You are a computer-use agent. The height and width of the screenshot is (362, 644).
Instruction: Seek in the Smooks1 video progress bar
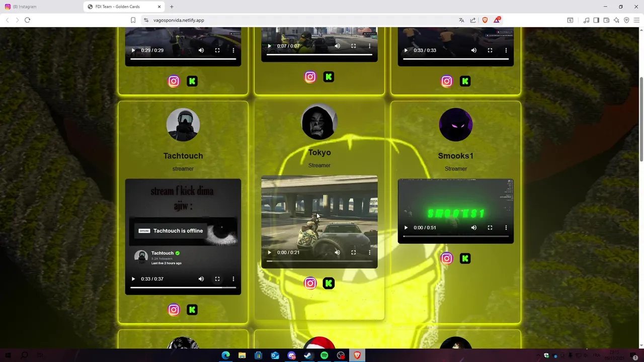click(x=456, y=236)
